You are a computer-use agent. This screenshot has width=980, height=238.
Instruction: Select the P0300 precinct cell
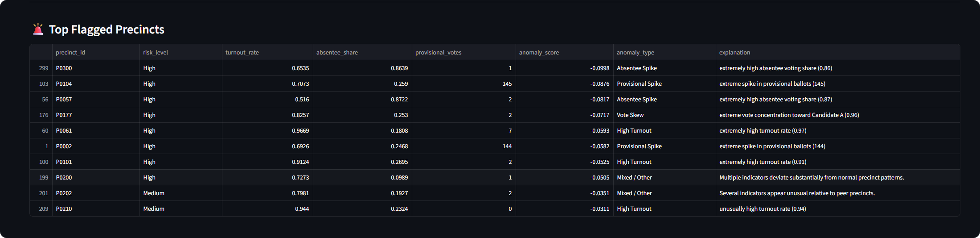64,68
